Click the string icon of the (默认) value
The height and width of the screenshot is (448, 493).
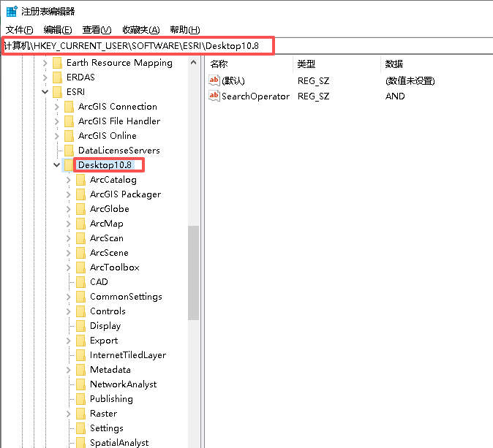[214, 80]
